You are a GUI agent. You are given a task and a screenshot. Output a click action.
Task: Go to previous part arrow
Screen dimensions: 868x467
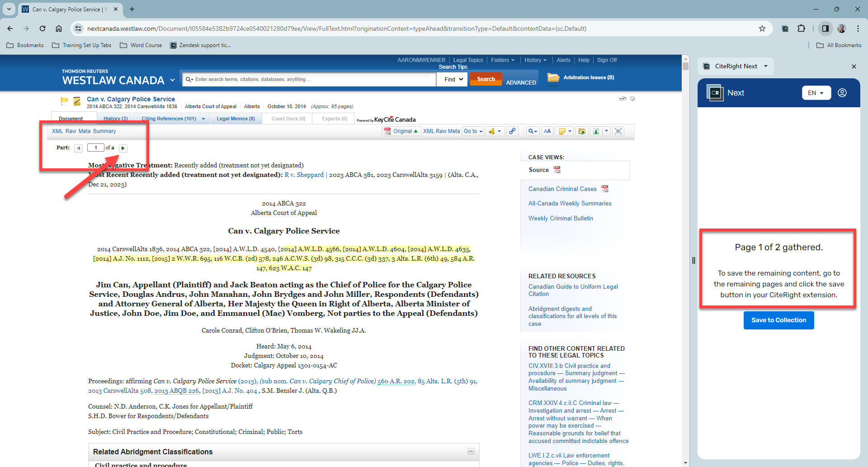[79, 148]
